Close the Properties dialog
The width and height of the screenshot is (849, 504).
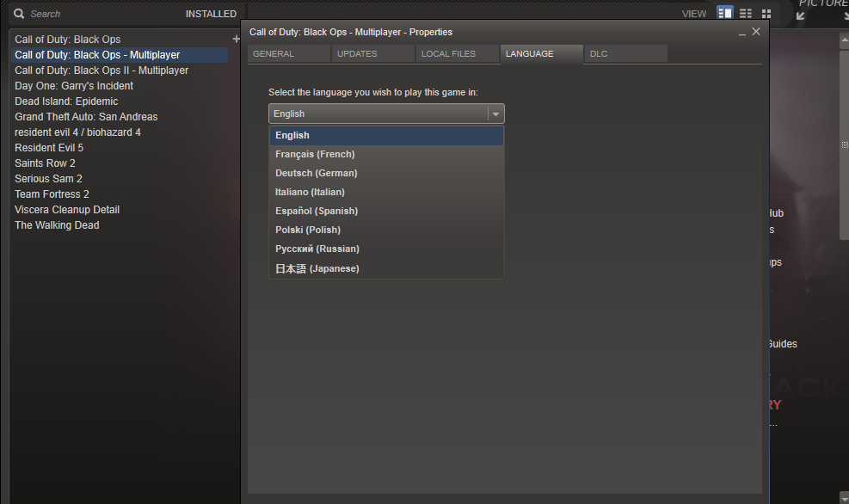(x=756, y=32)
